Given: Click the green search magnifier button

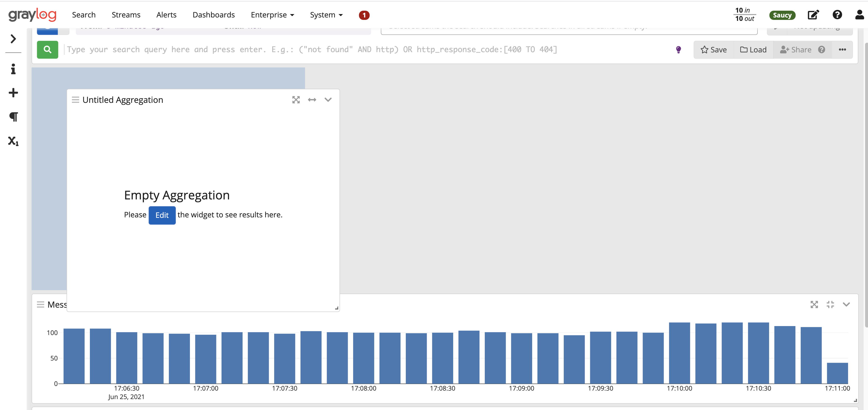Looking at the screenshot, I should (x=48, y=49).
